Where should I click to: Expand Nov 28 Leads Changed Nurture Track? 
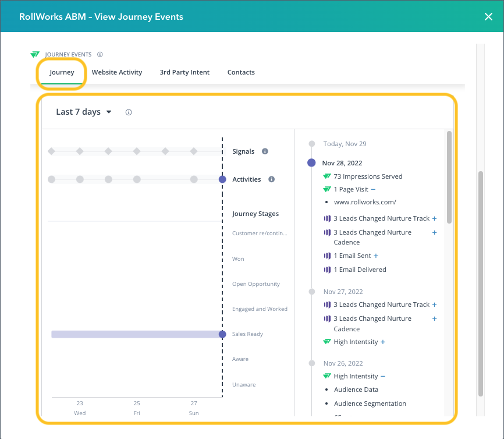click(x=434, y=218)
